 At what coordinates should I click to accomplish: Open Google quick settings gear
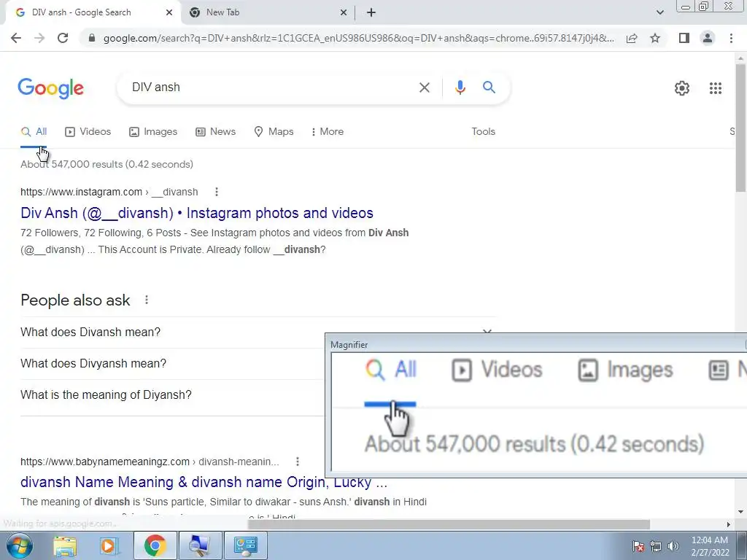point(682,88)
